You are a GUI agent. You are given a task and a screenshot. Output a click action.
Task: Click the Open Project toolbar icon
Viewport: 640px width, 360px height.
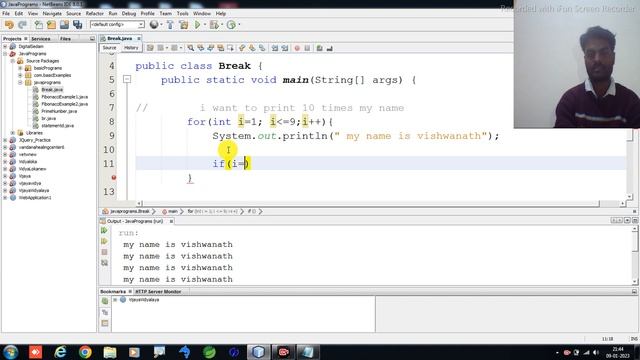[64, 24]
